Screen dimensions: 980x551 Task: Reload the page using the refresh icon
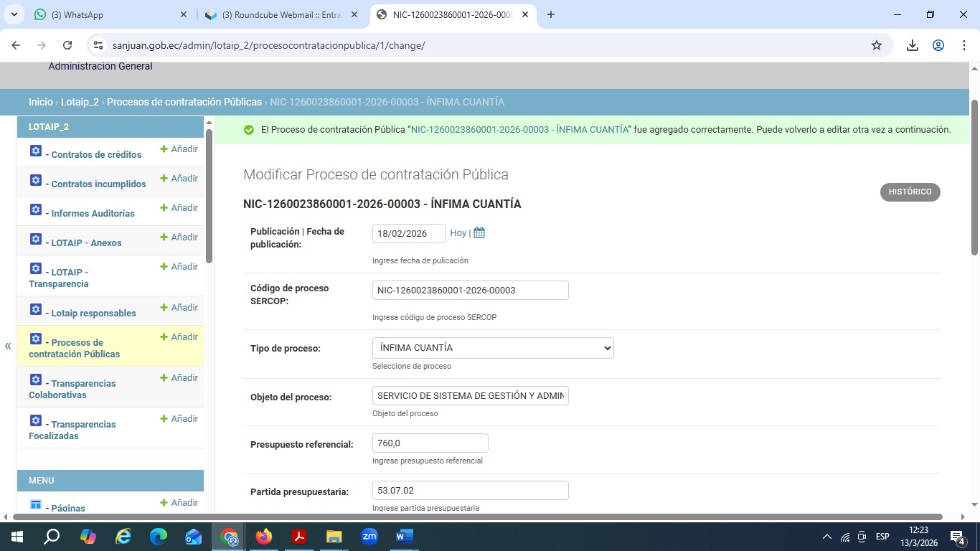point(67,45)
